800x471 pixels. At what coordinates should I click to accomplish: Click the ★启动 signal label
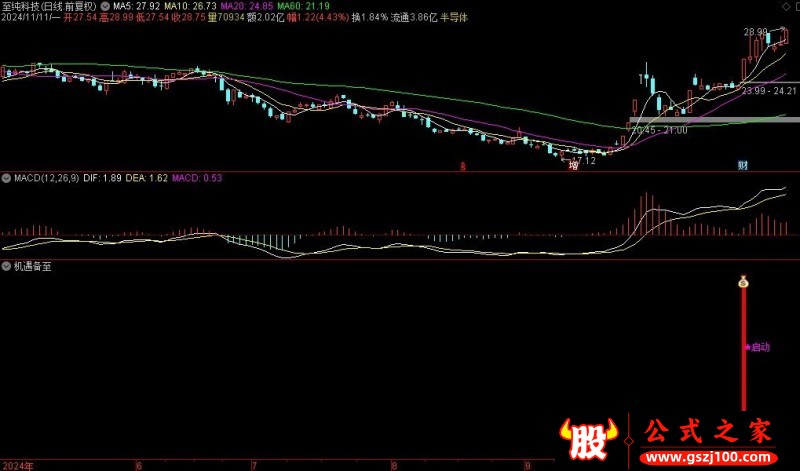click(757, 347)
